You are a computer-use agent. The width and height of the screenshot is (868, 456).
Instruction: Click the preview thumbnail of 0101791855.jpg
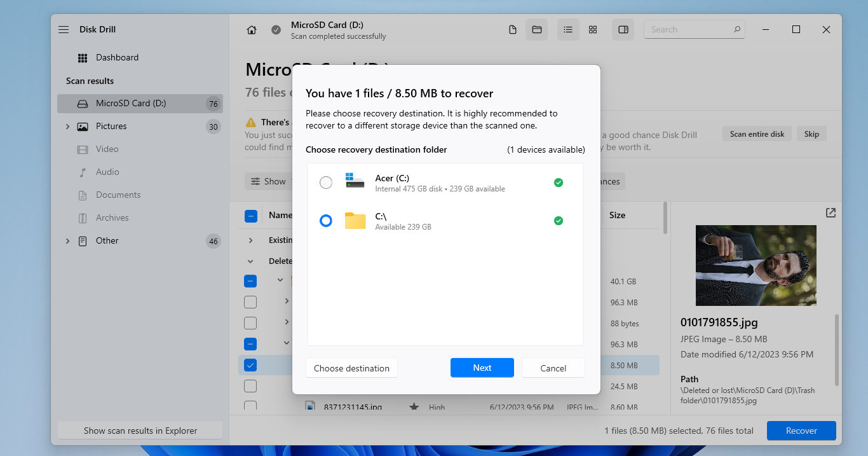click(x=756, y=265)
